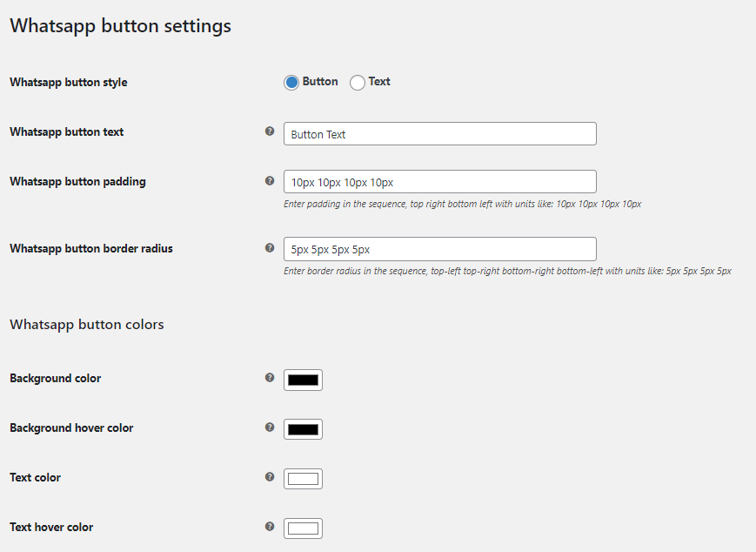Open the Background color swatch picker
The image size is (756, 552).
pos(303,380)
